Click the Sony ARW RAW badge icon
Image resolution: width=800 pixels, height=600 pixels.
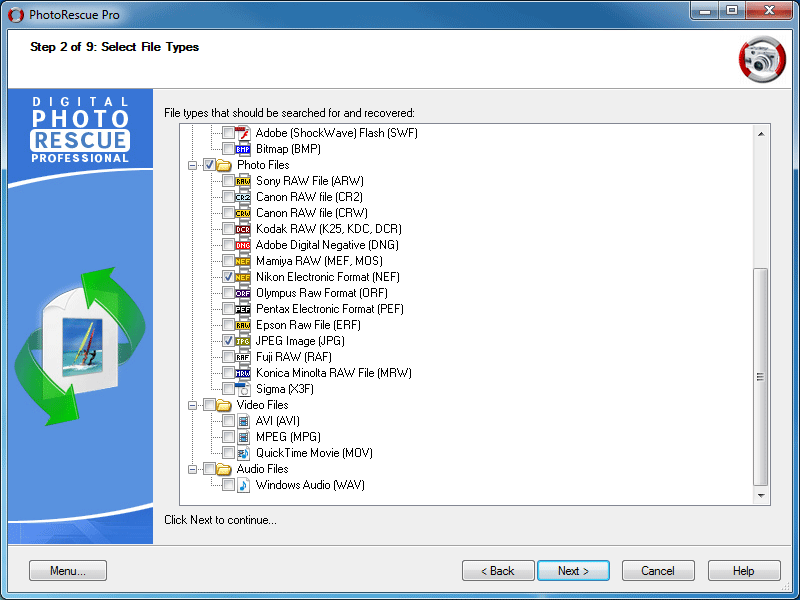pos(243,181)
